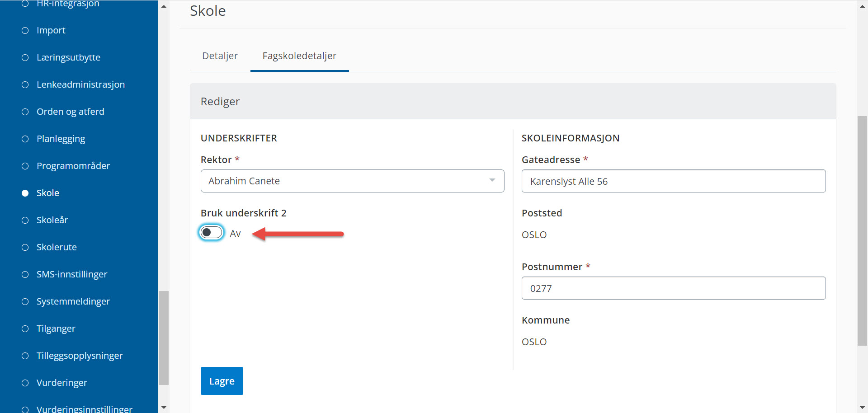The height and width of the screenshot is (413, 868).
Task: Open Systemmeldinger in the sidebar
Action: click(x=73, y=301)
